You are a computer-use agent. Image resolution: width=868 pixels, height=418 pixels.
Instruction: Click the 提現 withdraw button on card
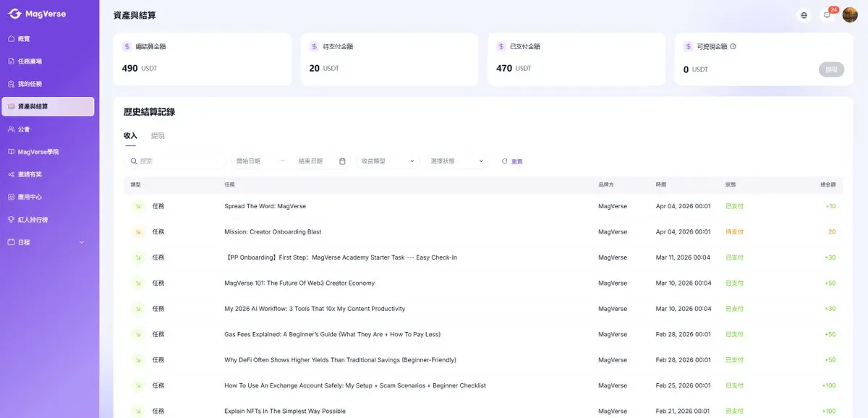point(831,69)
